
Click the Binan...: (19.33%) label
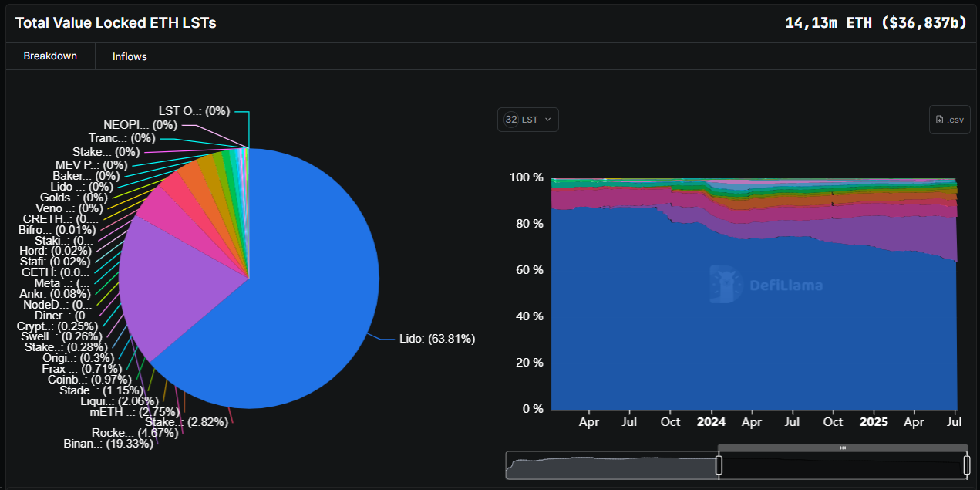tap(108, 444)
